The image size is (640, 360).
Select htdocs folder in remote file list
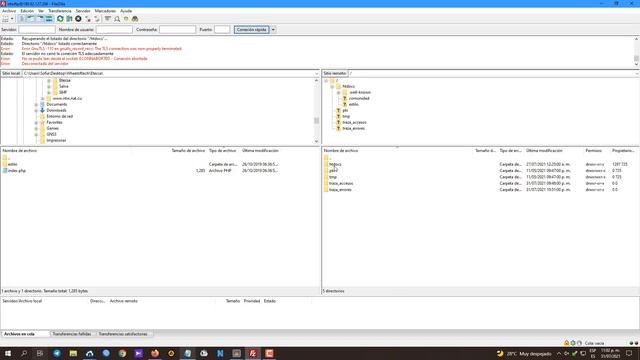click(335, 164)
